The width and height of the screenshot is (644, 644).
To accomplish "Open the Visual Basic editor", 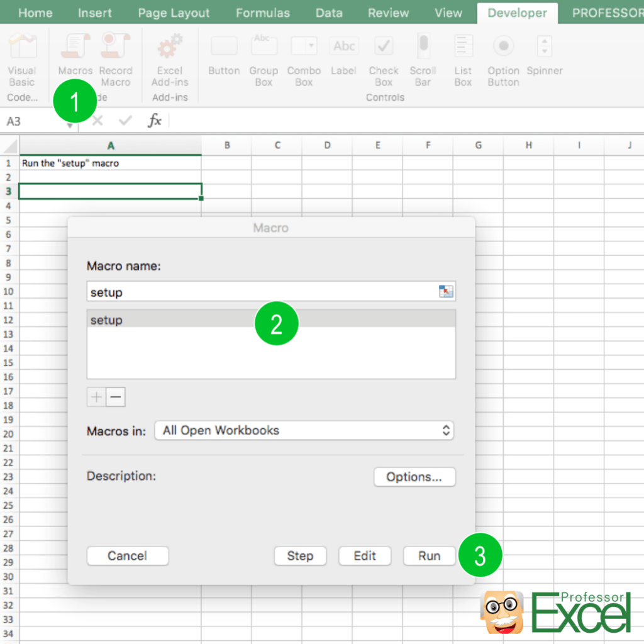I will click(x=21, y=60).
